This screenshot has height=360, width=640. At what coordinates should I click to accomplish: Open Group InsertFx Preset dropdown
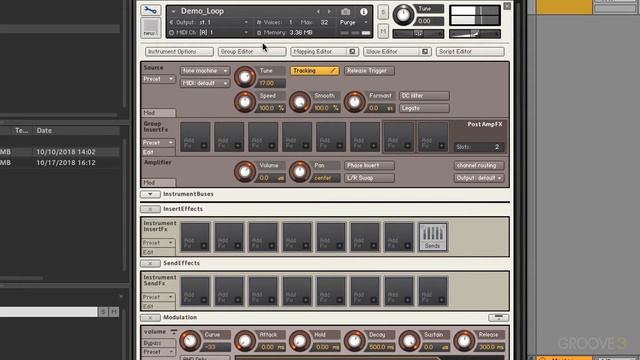[x=158, y=143]
